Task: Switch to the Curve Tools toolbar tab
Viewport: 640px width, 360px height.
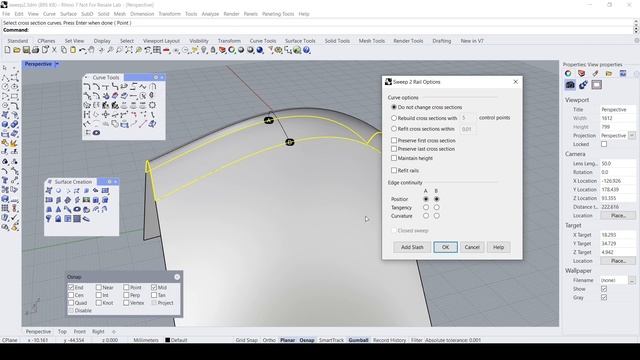Action: click(263, 41)
